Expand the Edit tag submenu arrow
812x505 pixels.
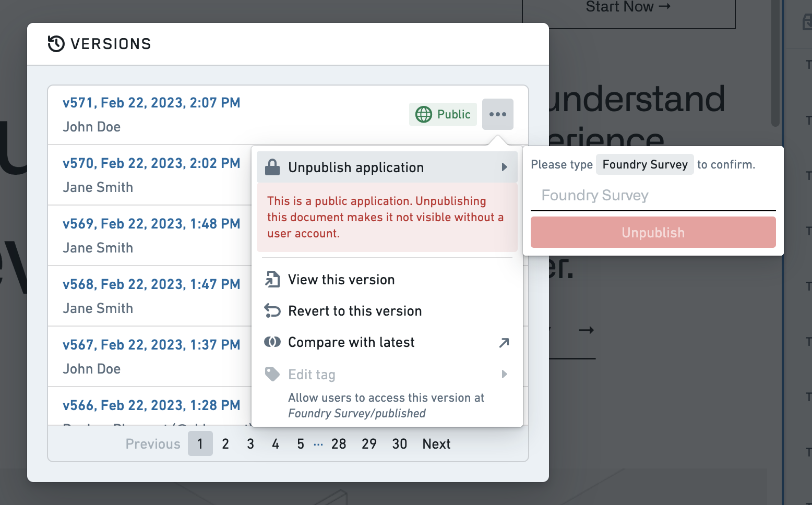click(x=504, y=374)
